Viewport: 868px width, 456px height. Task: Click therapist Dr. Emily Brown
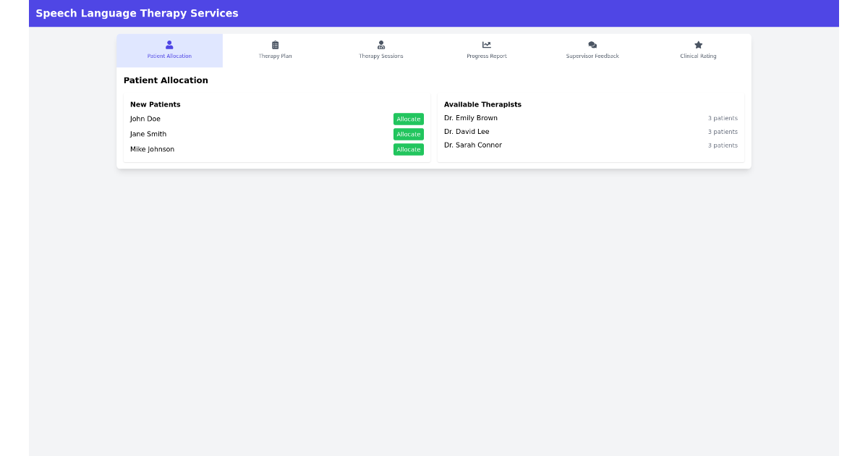470,117
